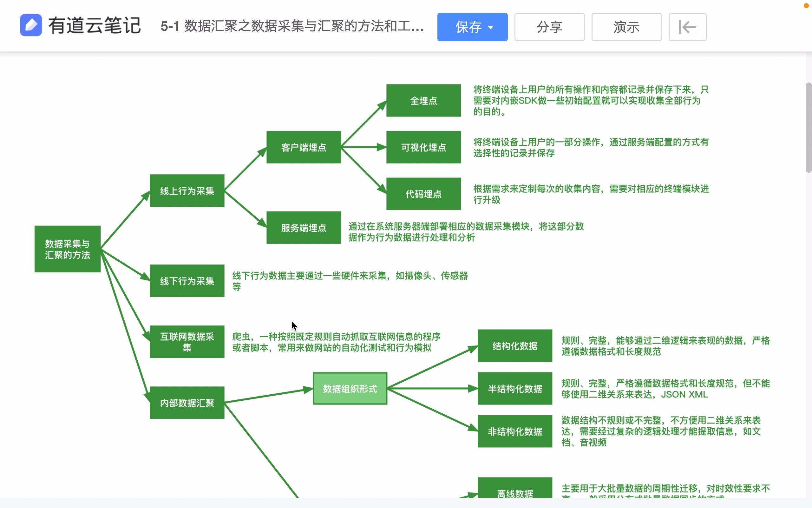Image resolution: width=812 pixels, height=508 pixels.
Task: Click the 演示 button
Action: [626, 27]
